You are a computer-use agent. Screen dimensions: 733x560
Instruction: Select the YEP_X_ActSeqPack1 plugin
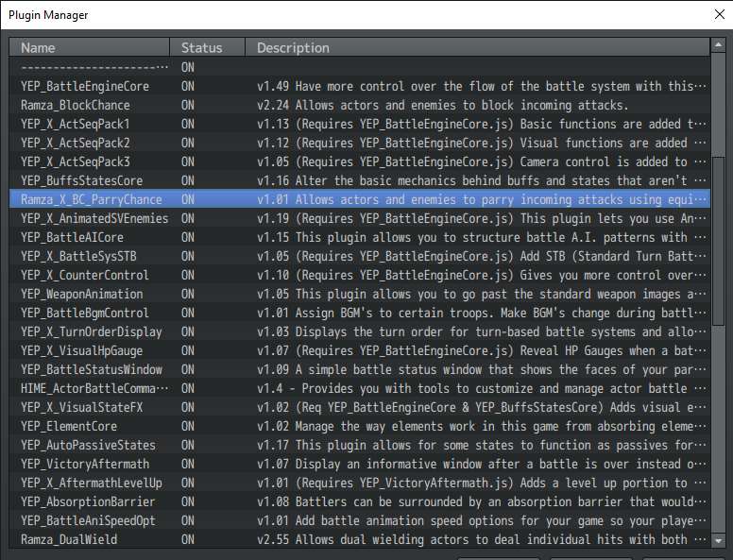(360, 124)
